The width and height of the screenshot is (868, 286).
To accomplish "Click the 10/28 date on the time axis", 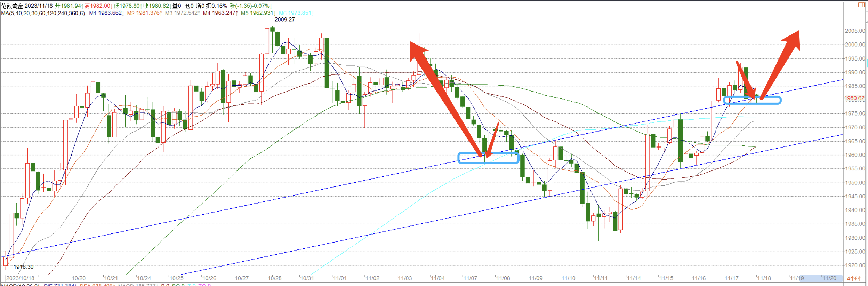I will tap(274, 278).
